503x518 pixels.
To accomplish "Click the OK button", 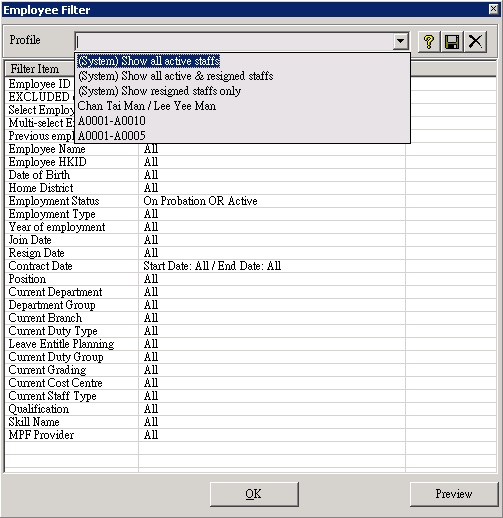I will click(x=254, y=494).
